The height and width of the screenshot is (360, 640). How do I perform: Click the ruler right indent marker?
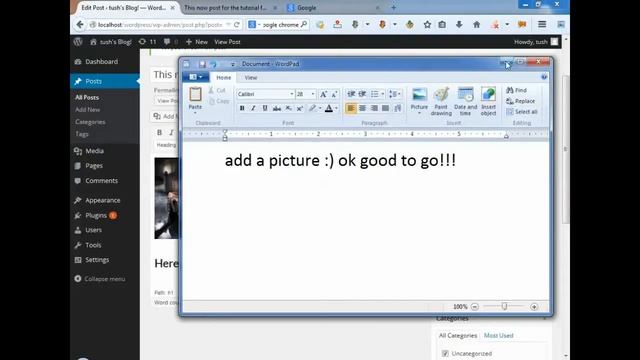point(506,136)
